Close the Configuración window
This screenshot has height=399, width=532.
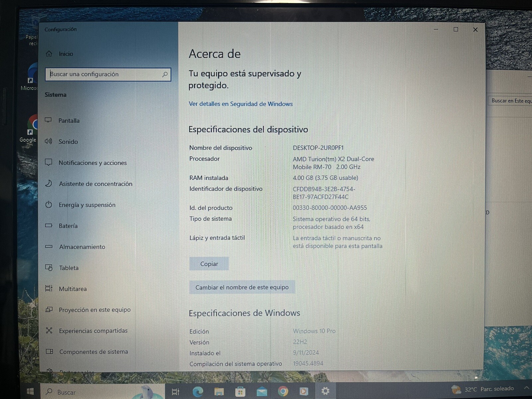pos(475,30)
